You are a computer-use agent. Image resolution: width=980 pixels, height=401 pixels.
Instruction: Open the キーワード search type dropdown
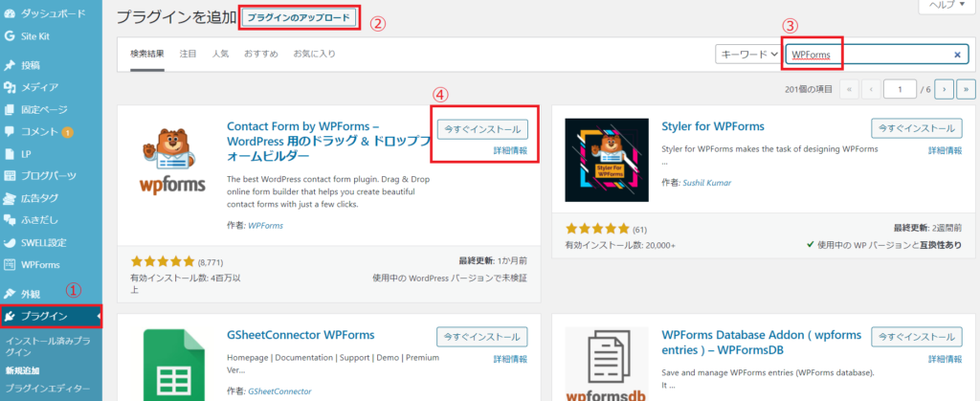(748, 55)
